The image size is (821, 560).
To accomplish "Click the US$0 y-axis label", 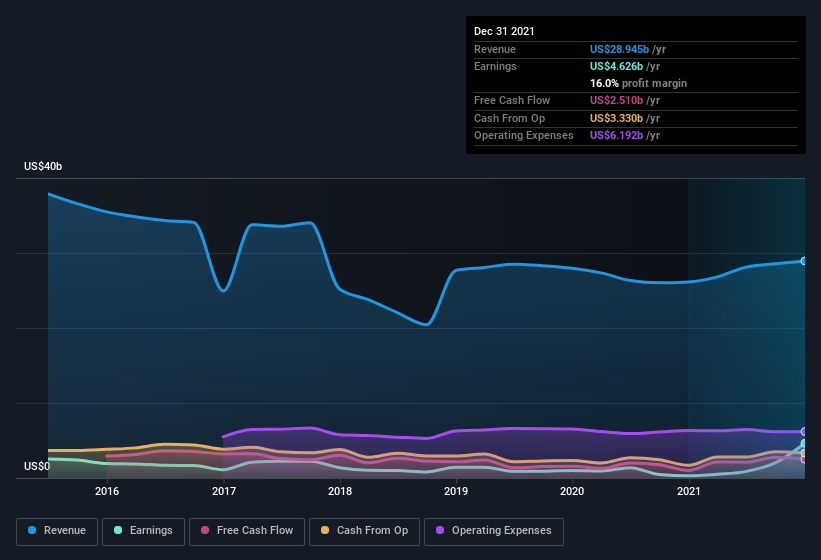I will click(37, 466).
